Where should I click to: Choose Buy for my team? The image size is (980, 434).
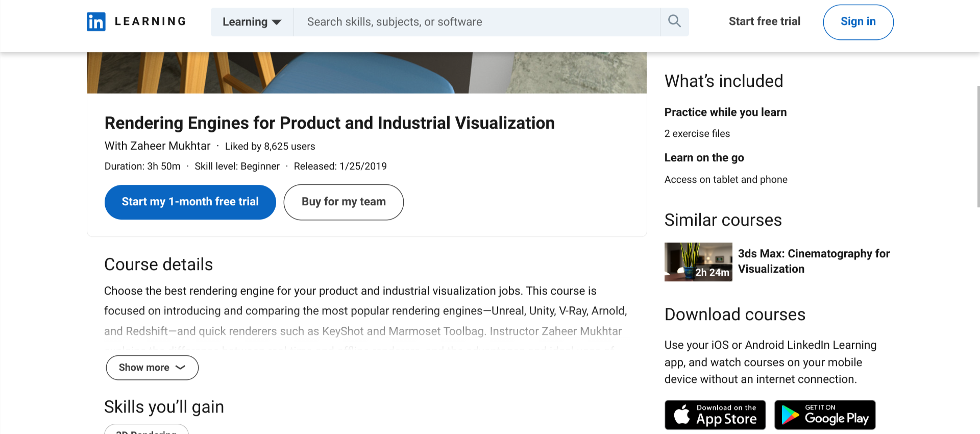(344, 202)
